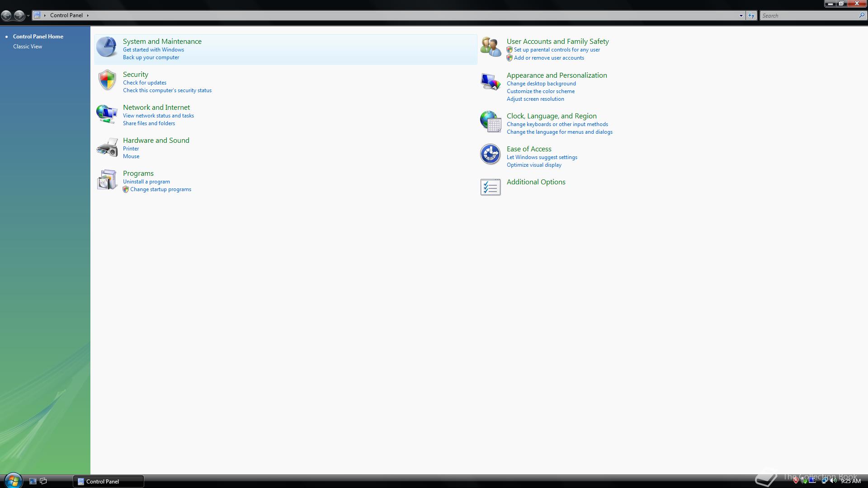The image size is (868, 488).
Task: Click the User Accounts people icon
Action: click(x=490, y=47)
